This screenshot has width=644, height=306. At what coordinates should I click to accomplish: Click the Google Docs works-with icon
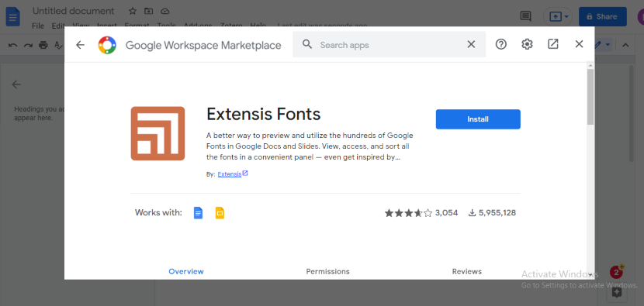tap(199, 213)
